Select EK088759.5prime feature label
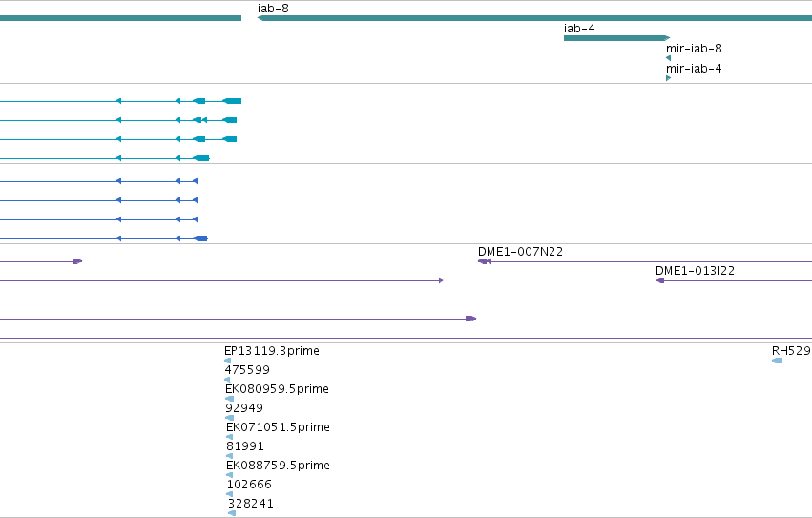The image size is (812, 518). click(x=278, y=466)
